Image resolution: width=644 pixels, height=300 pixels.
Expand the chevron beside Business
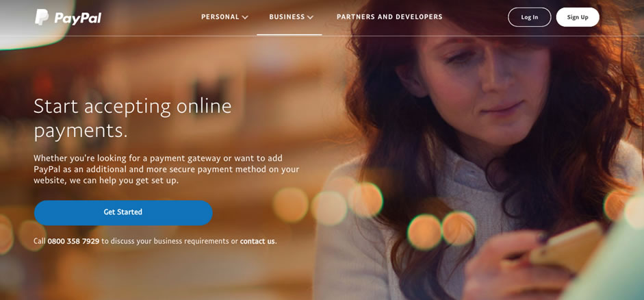click(x=310, y=17)
